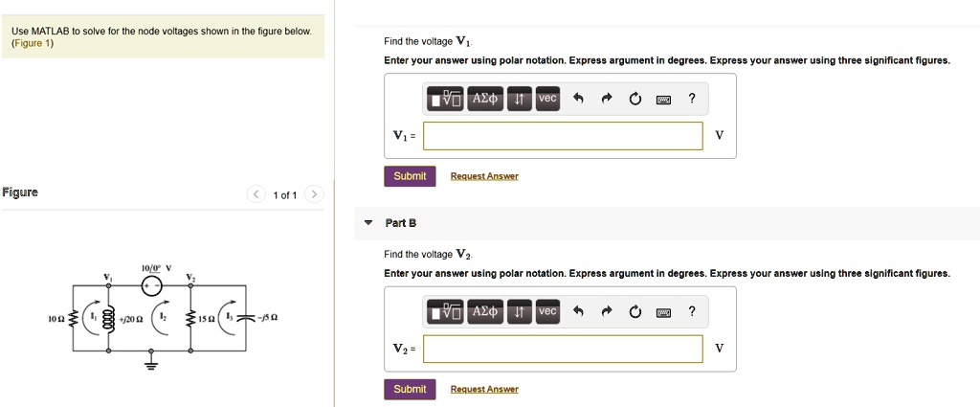Screen dimensions: 980x407
Task: Open help question mark in V1 toolbar
Action: [x=691, y=99]
